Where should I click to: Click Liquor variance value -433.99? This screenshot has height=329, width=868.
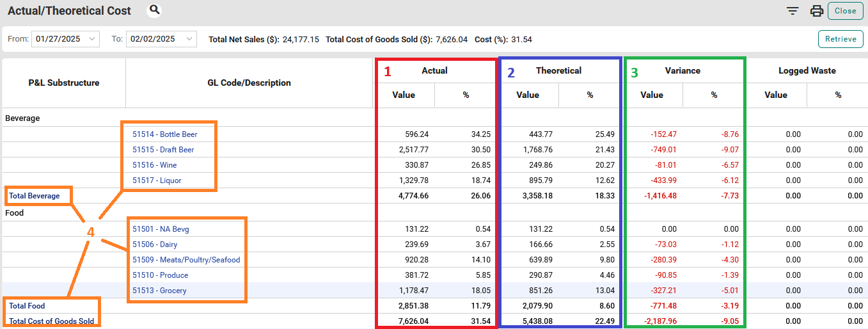[x=663, y=181]
